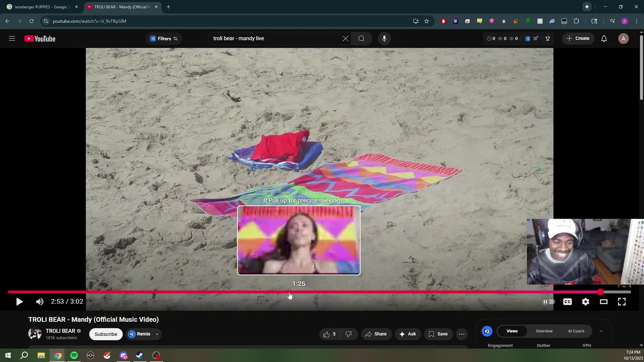Click the Gemini sparkle button in title bar

pos(587,7)
